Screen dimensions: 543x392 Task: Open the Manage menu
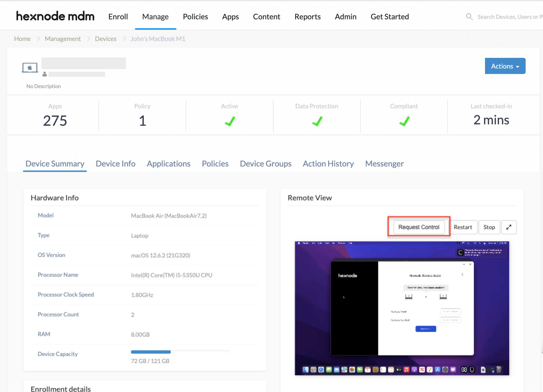click(155, 16)
